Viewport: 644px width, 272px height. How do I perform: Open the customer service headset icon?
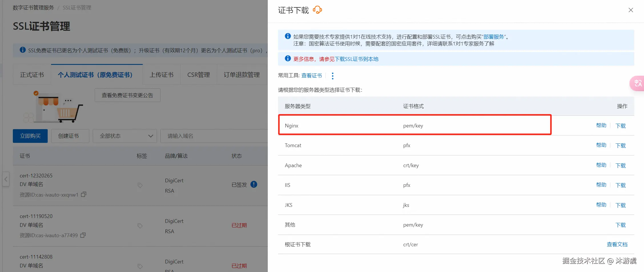pos(317,10)
